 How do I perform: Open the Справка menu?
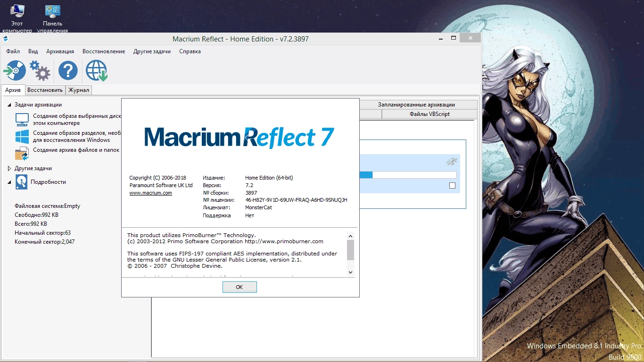coord(190,51)
